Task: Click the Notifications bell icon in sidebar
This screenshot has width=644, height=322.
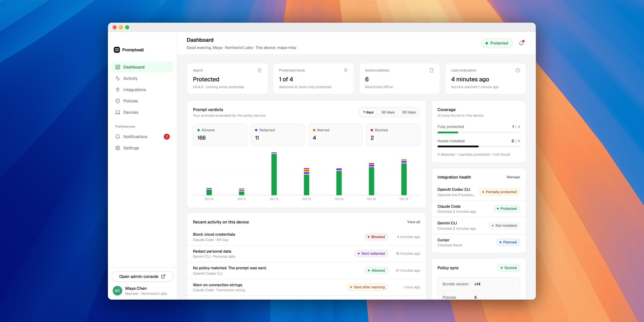Action: (117, 137)
